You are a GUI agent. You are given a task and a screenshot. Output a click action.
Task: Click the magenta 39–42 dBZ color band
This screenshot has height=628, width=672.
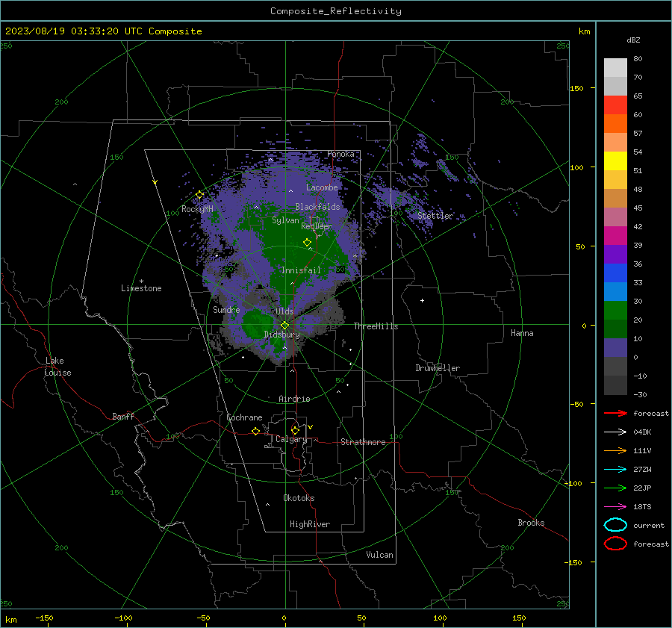pos(615,236)
